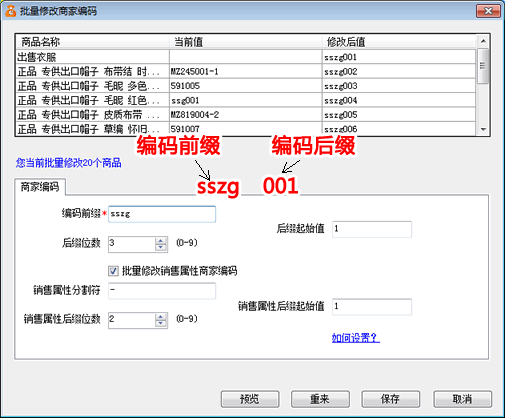The width and height of the screenshot is (505, 418).
Task: Select the 出售衣服 row in list
Action: click(x=246, y=57)
